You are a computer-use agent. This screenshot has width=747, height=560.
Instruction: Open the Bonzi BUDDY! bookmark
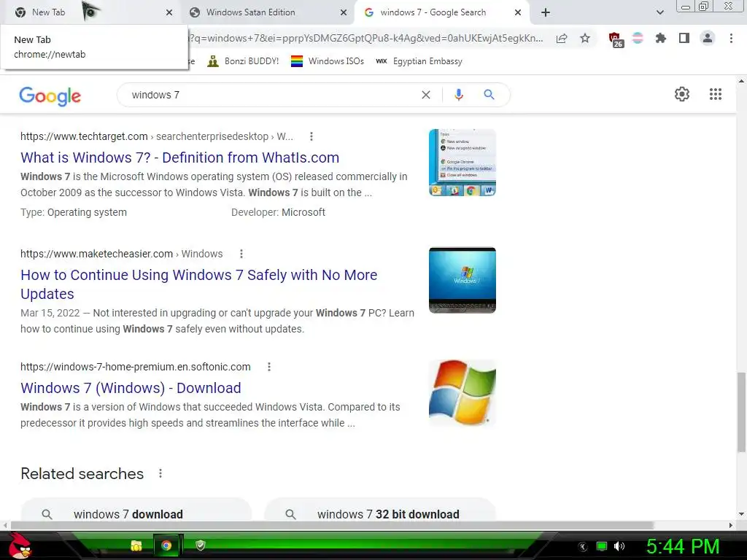[243, 61]
